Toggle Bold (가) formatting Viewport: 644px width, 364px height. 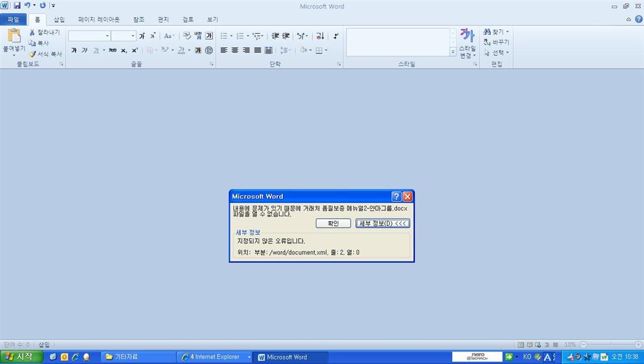[x=74, y=50]
